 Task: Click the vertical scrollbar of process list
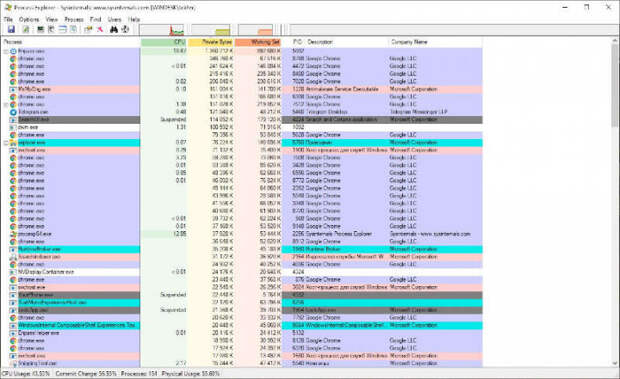615,202
